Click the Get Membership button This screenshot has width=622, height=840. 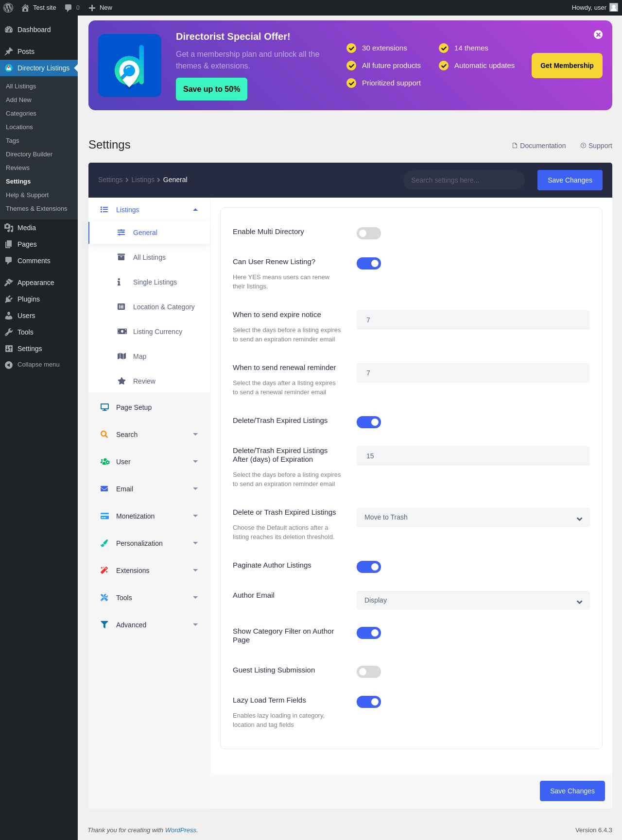pos(567,66)
